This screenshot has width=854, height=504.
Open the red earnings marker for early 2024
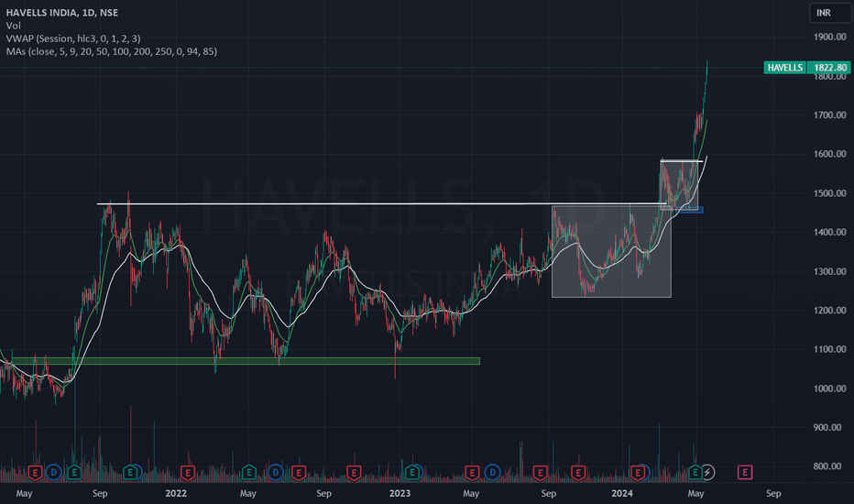[637, 473]
